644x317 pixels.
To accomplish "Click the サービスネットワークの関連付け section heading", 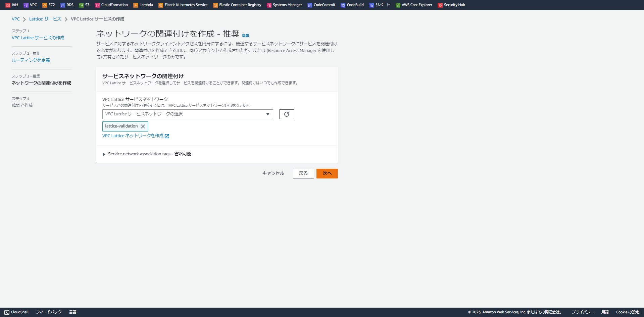I will coord(143,76).
